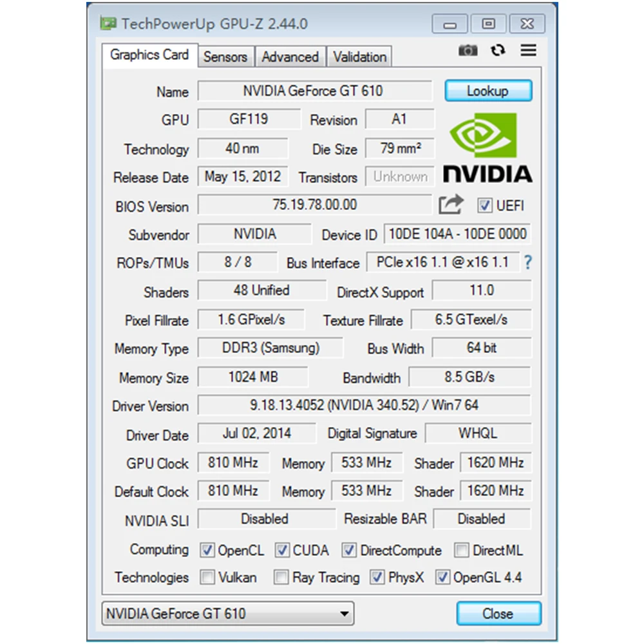Click the Shaders value 48 Unified
This screenshot has width=644, height=644.
pos(261,290)
